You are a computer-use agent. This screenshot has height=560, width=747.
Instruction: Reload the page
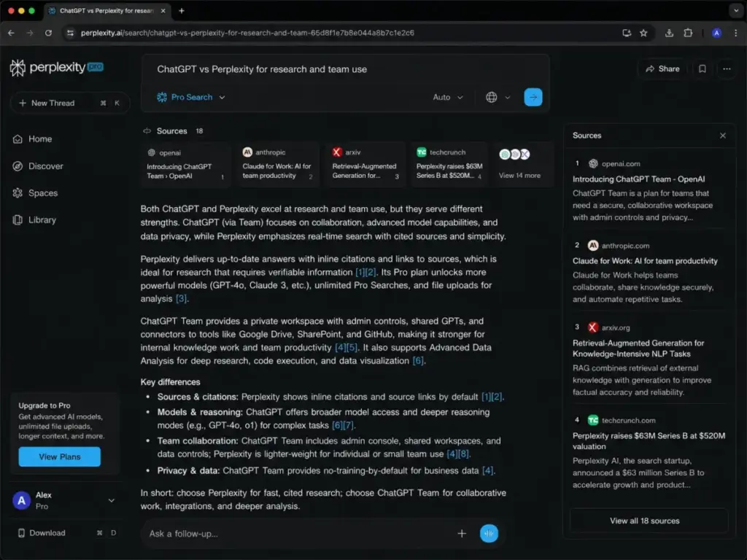coord(49,33)
